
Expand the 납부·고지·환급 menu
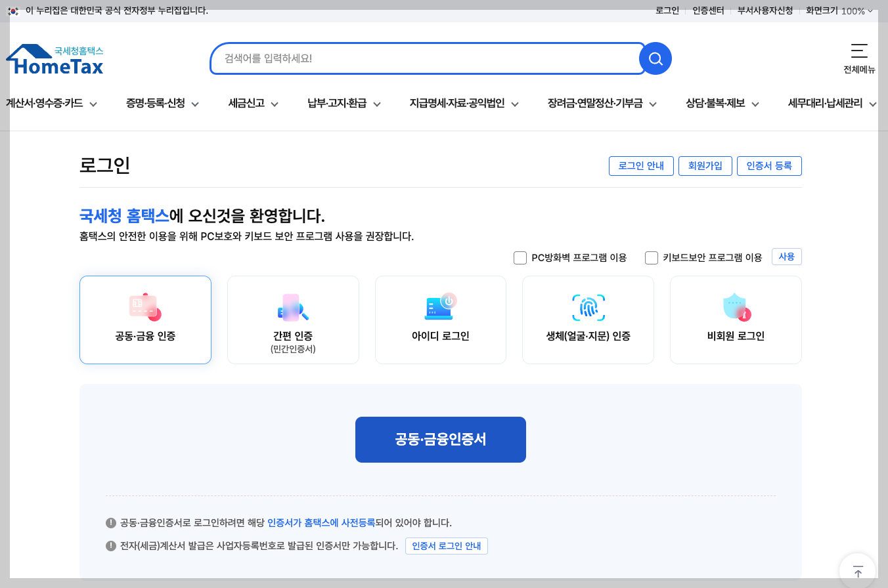tap(345, 104)
